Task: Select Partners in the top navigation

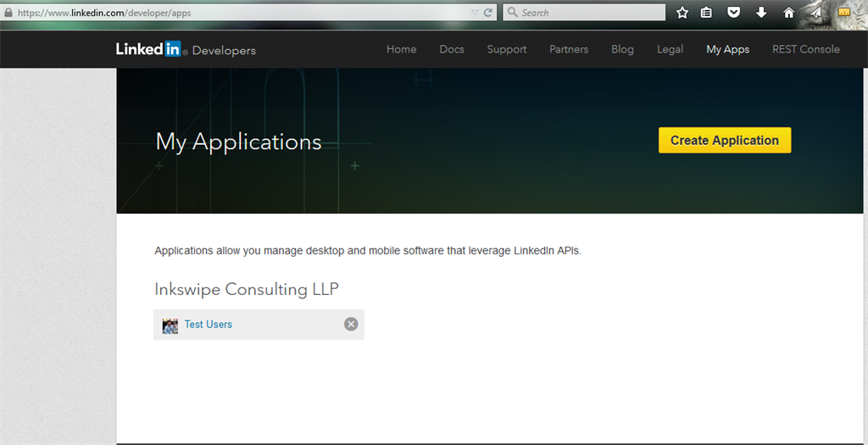Action: pyautogui.click(x=569, y=49)
